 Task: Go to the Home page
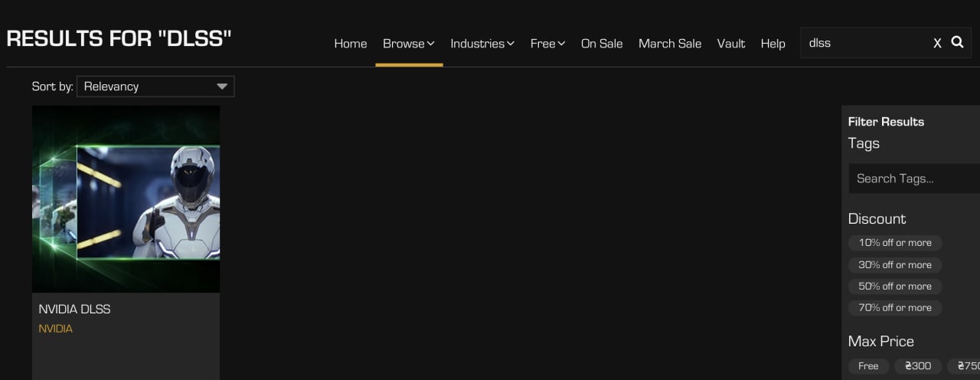351,44
